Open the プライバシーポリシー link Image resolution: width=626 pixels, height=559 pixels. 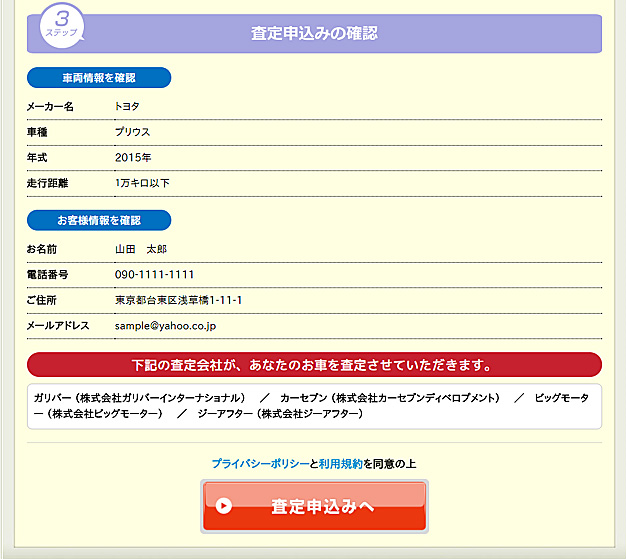pos(260,464)
